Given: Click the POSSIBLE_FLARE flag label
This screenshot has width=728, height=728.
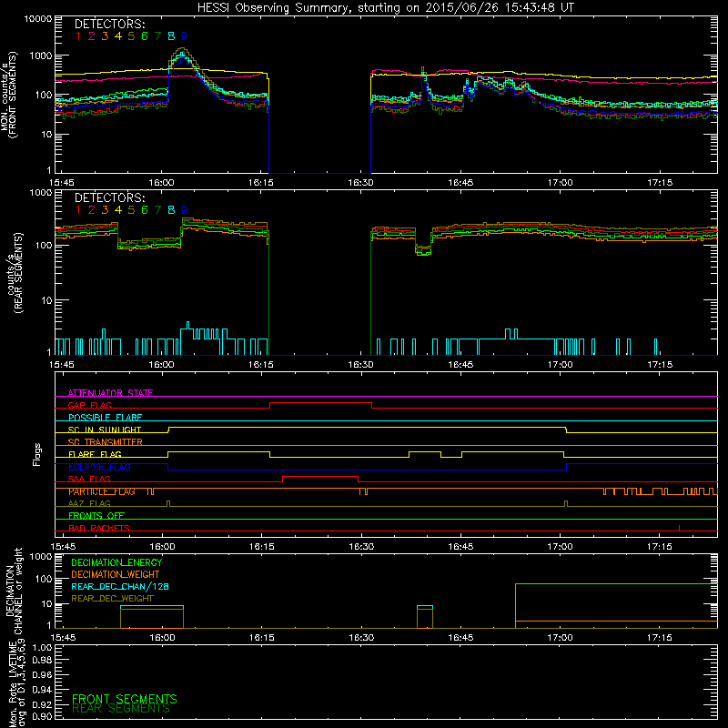Looking at the screenshot, I should coord(105,418).
